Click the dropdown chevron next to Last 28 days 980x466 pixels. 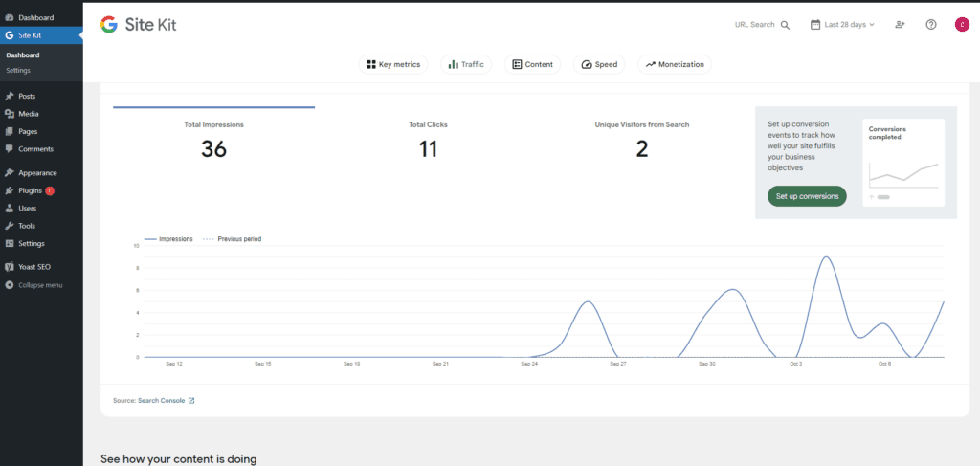click(x=872, y=25)
